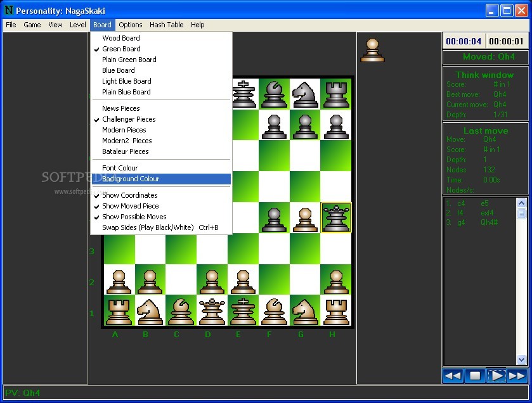This screenshot has height=403, width=532.
Task: Click Swap Sides (Play Black/White)
Action: point(162,227)
